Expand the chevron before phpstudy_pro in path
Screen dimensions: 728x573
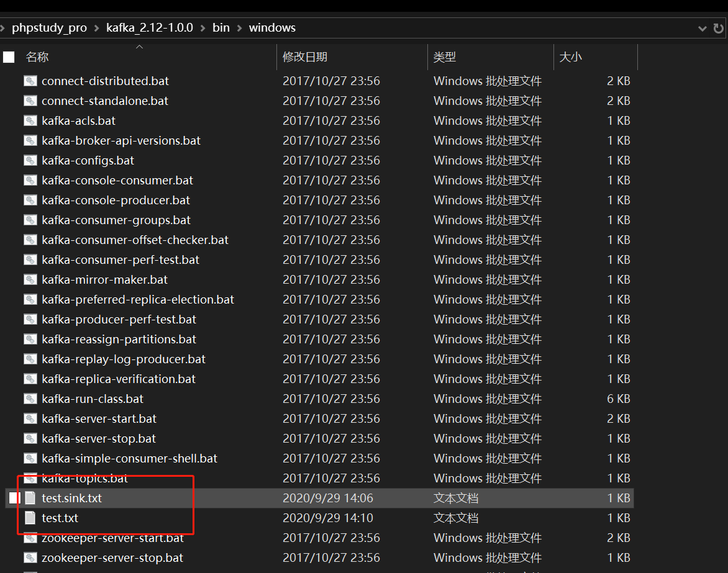[2, 29]
